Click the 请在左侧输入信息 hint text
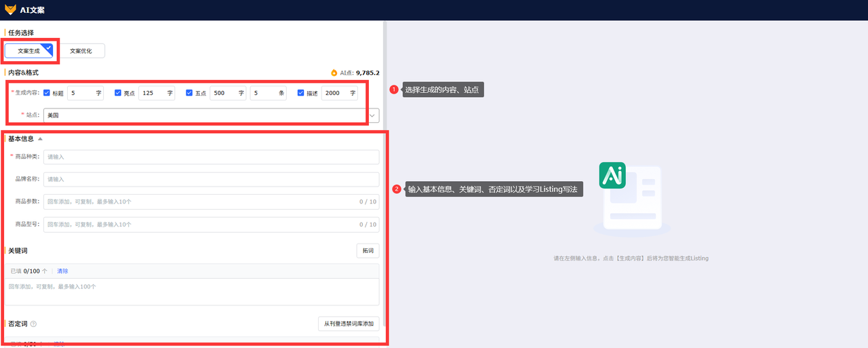This screenshot has height=348, width=868. [x=631, y=258]
